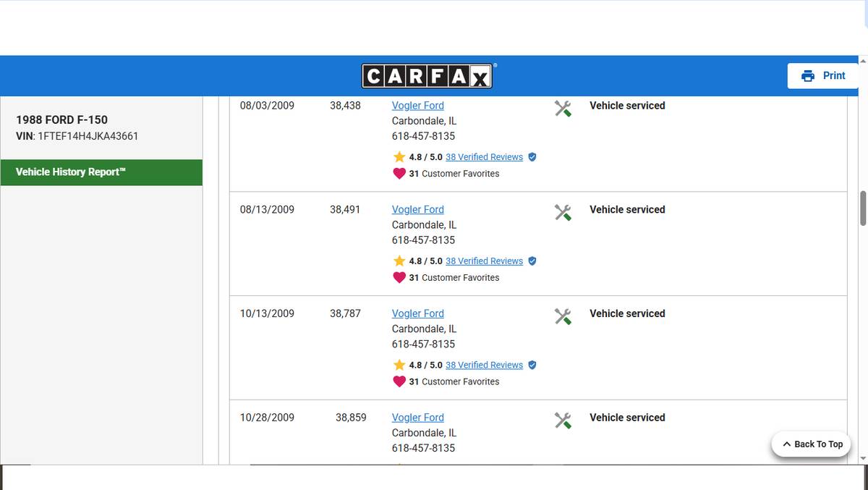Click service wrench icon for 10/28/2009 record
Viewport: 868px width, 490px height.
point(563,421)
